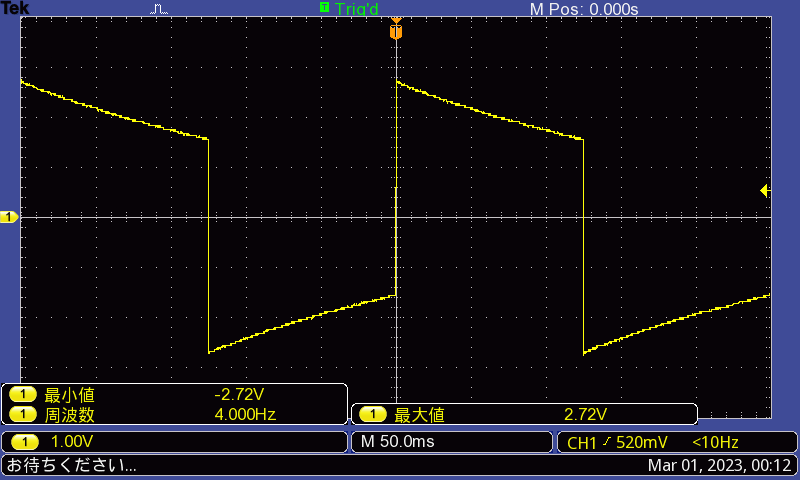Click the 周波数 measurement label
Image resolution: width=800 pixels, height=480 pixels.
(69, 415)
